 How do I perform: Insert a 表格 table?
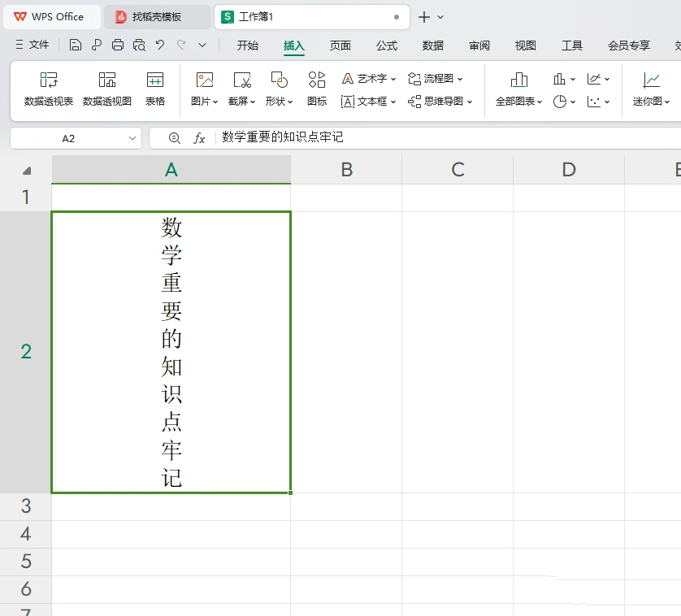coord(155,89)
